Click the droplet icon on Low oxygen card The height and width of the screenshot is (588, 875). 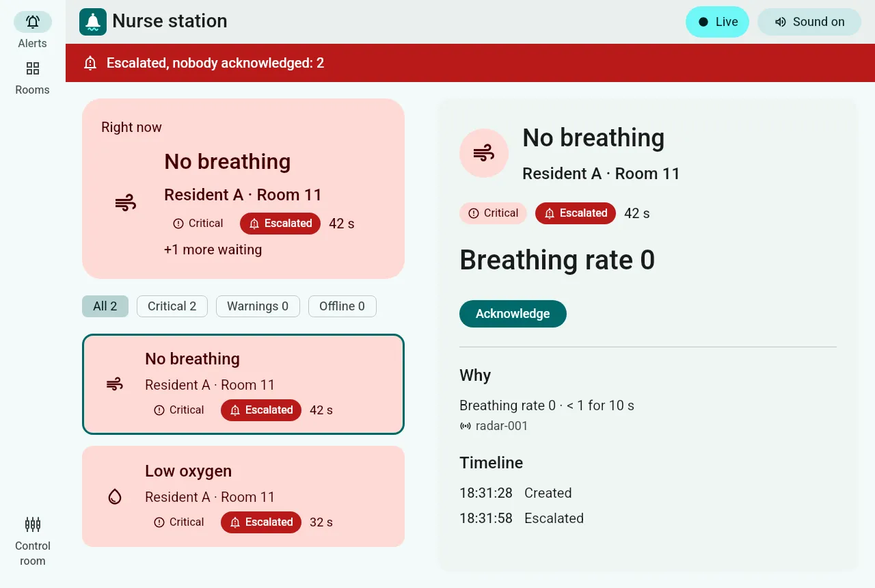point(115,497)
